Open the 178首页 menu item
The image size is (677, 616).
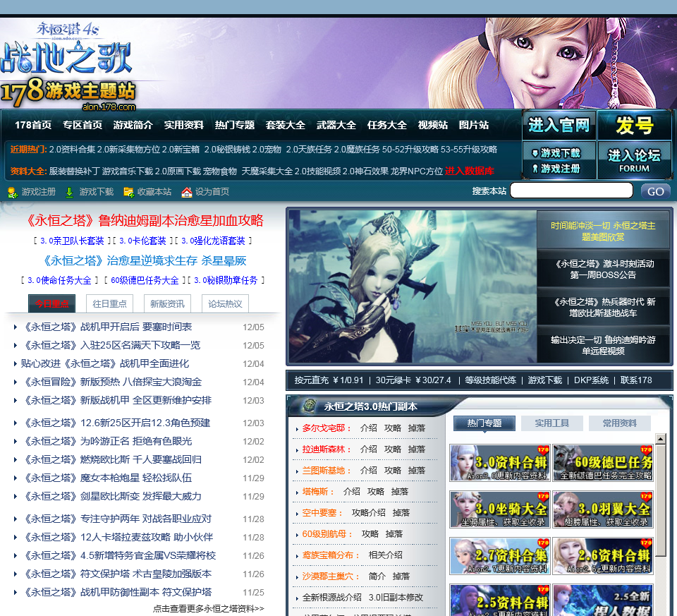click(x=33, y=126)
